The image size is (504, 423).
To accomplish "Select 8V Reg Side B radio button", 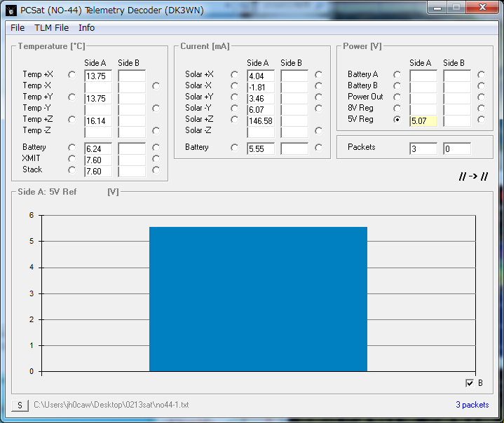I will tap(481, 109).
